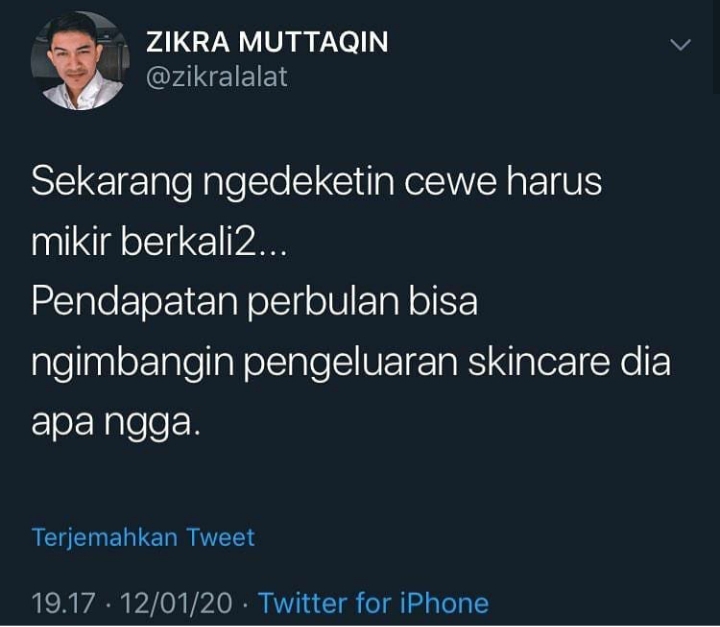
Task: Click the ZIKRA MUTTAQIN display name
Action: point(267,42)
